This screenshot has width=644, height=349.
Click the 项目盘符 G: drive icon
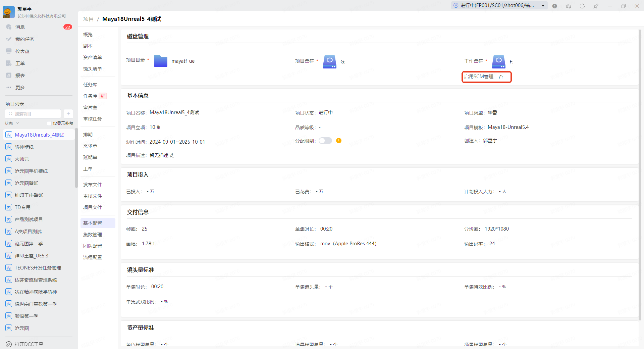[x=330, y=62]
